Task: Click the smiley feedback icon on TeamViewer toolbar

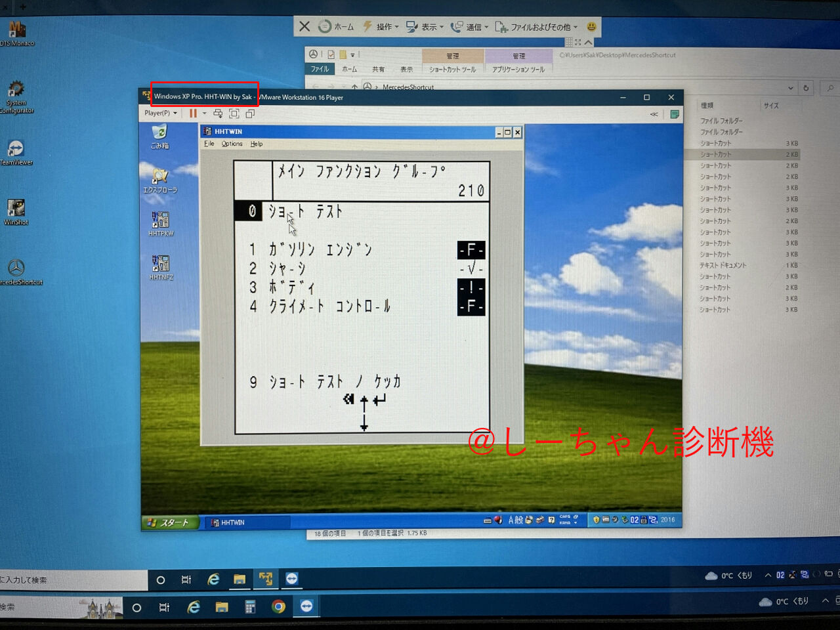Action: tap(590, 26)
